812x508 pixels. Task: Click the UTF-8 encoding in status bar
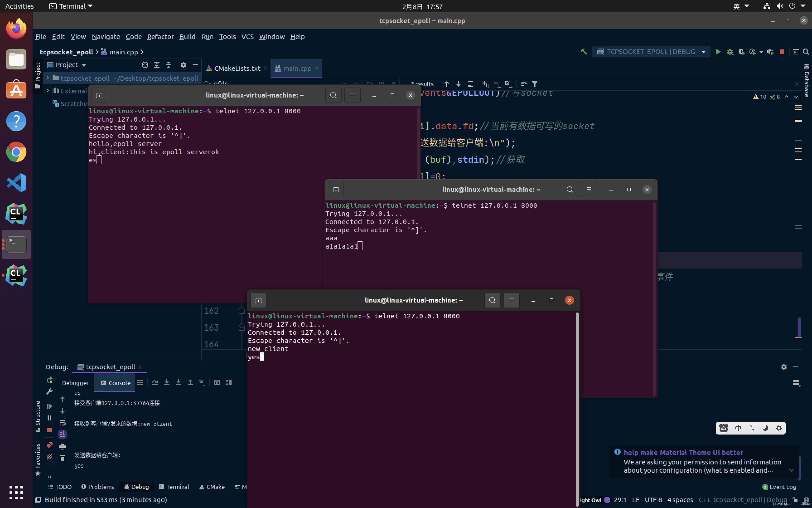pos(653,500)
